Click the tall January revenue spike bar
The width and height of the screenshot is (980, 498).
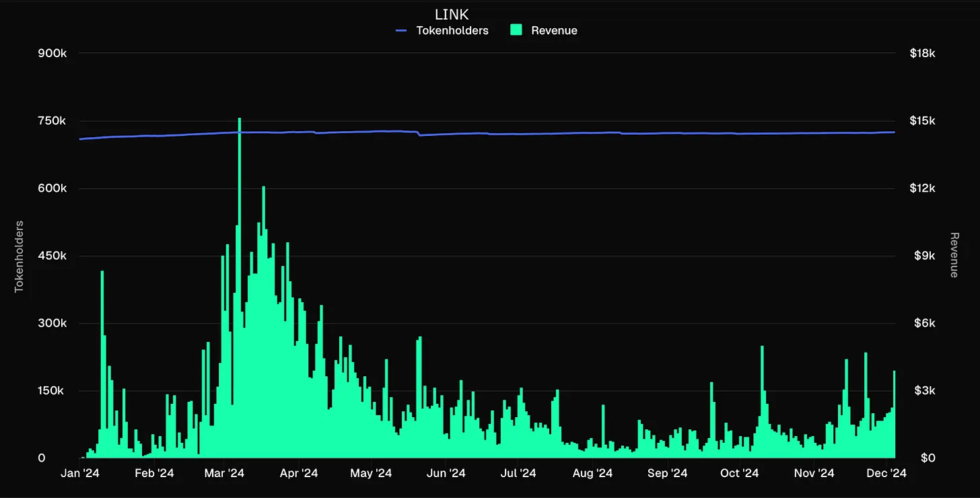[102, 364]
